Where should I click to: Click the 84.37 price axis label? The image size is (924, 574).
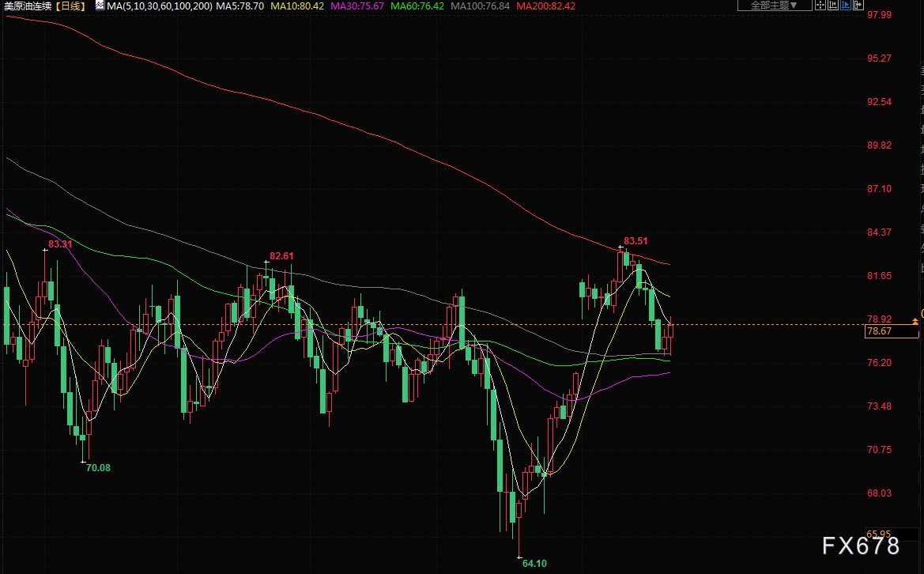(879, 232)
